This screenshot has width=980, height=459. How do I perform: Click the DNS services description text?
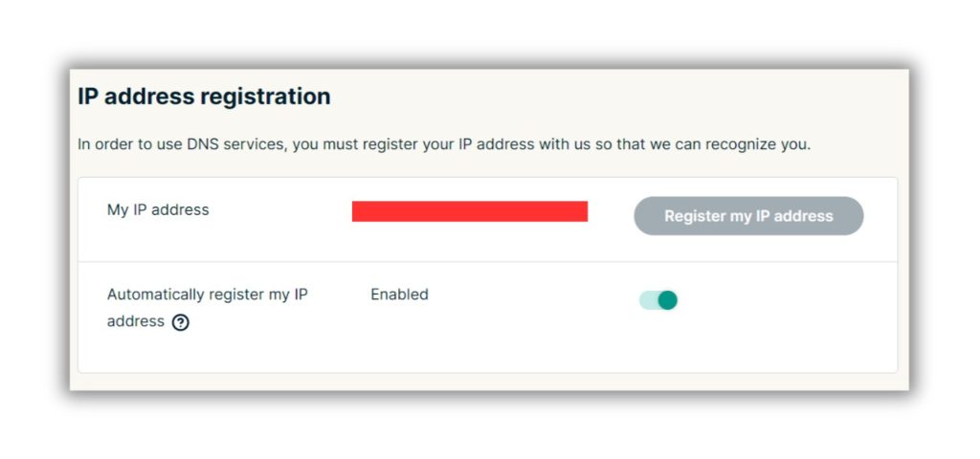coord(444,145)
